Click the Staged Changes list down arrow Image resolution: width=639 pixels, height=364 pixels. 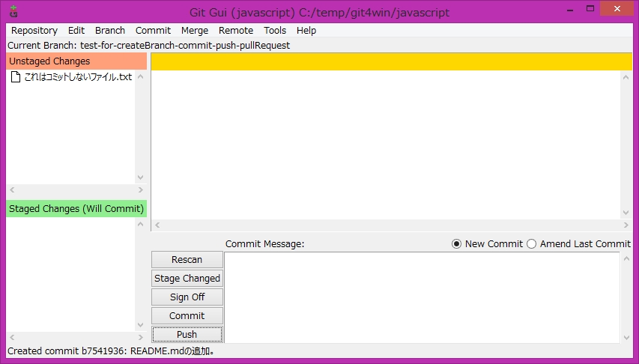141,325
